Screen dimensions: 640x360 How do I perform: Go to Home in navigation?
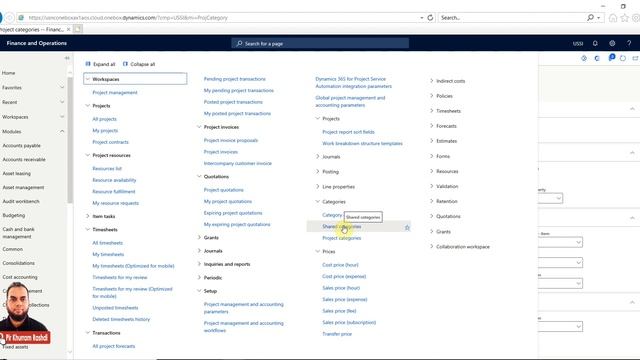(9, 73)
